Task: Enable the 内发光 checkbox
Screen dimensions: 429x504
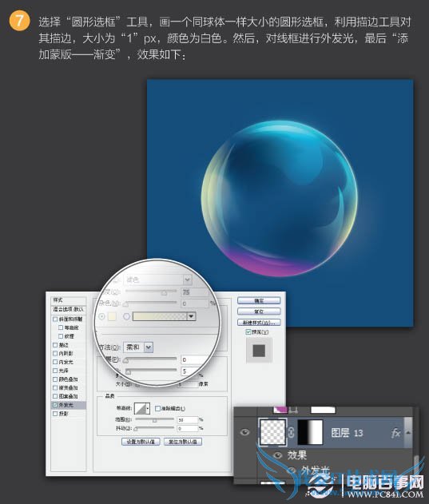Action: [x=55, y=362]
